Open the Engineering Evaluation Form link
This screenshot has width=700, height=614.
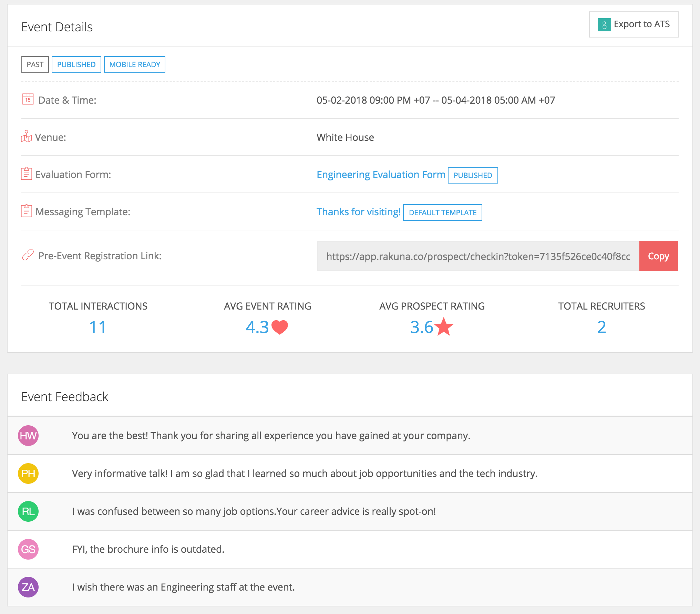tap(381, 175)
